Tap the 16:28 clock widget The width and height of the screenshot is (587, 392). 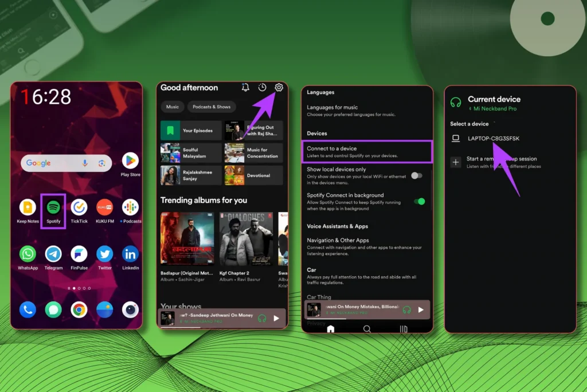[46, 97]
